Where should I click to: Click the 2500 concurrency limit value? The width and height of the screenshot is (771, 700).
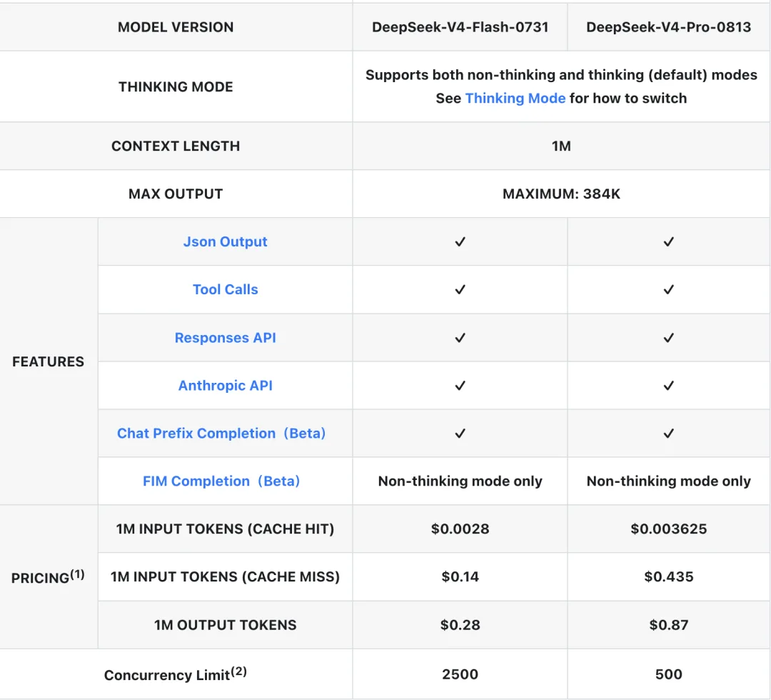pos(460,674)
